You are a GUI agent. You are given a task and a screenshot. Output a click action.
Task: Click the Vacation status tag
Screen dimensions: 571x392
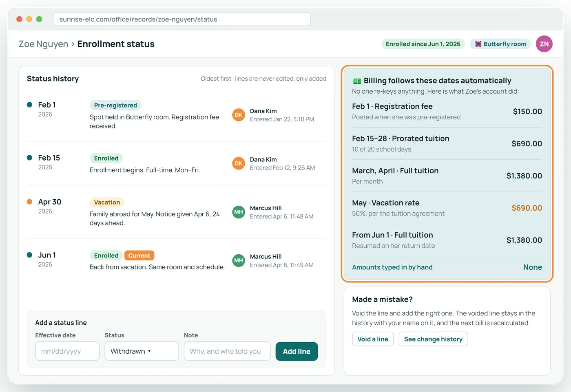[x=107, y=202]
